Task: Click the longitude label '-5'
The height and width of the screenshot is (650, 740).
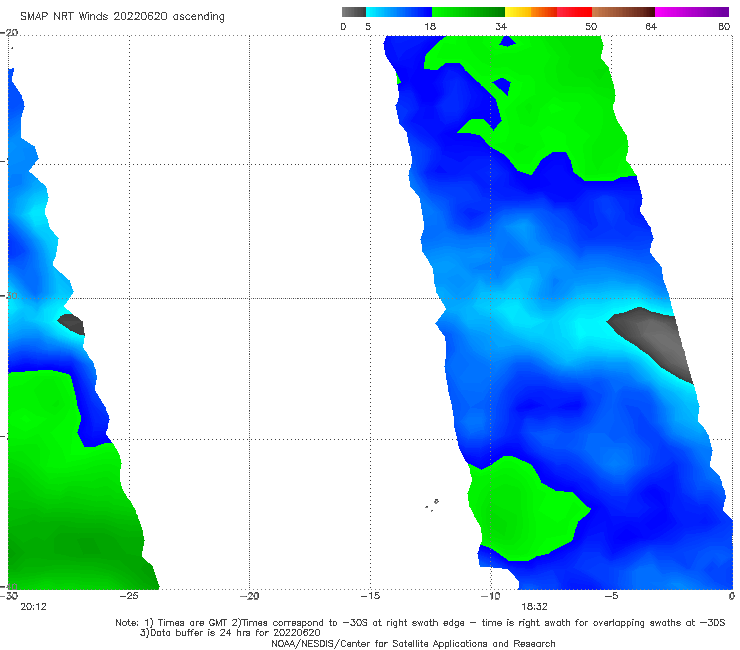Action: coord(611,596)
